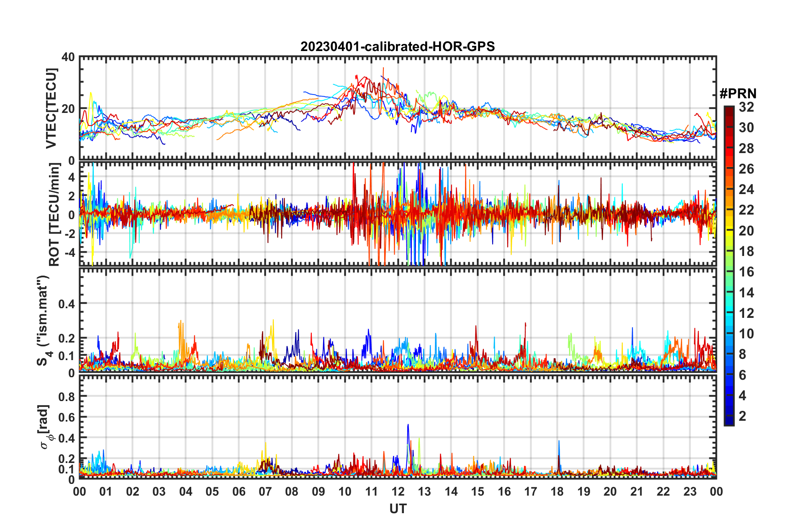Click the 04 hour tick on UT axis
The height and width of the screenshot is (532, 796).
[186, 491]
